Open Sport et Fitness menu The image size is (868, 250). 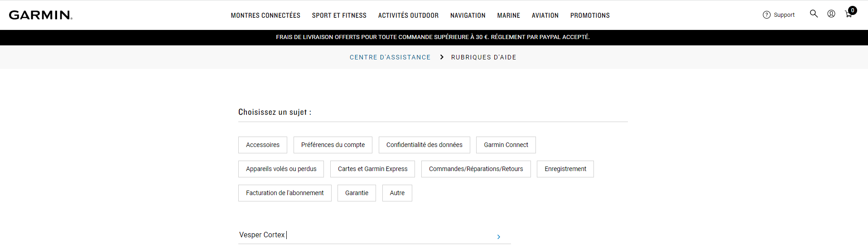[339, 15]
